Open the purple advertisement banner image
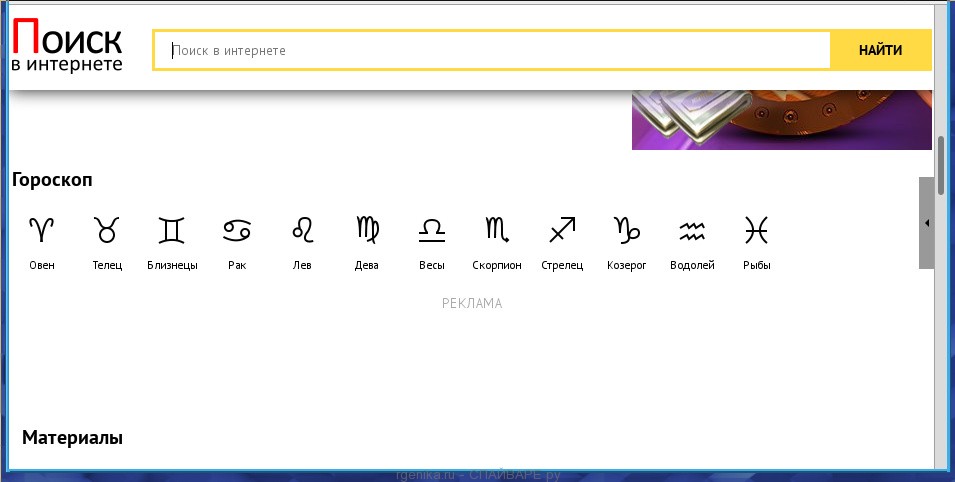The width and height of the screenshot is (955, 482). click(x=781, y=120)
